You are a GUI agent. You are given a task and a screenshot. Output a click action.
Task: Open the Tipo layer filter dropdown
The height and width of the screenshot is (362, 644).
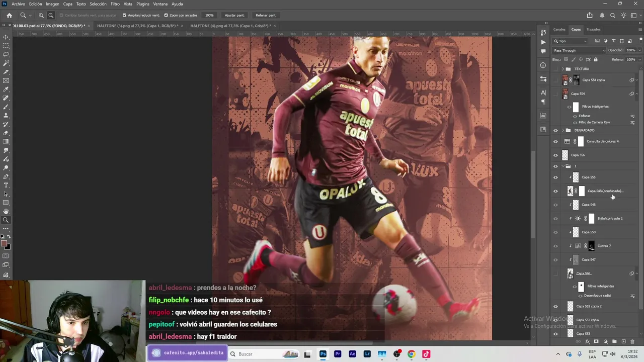pos(570,41)
